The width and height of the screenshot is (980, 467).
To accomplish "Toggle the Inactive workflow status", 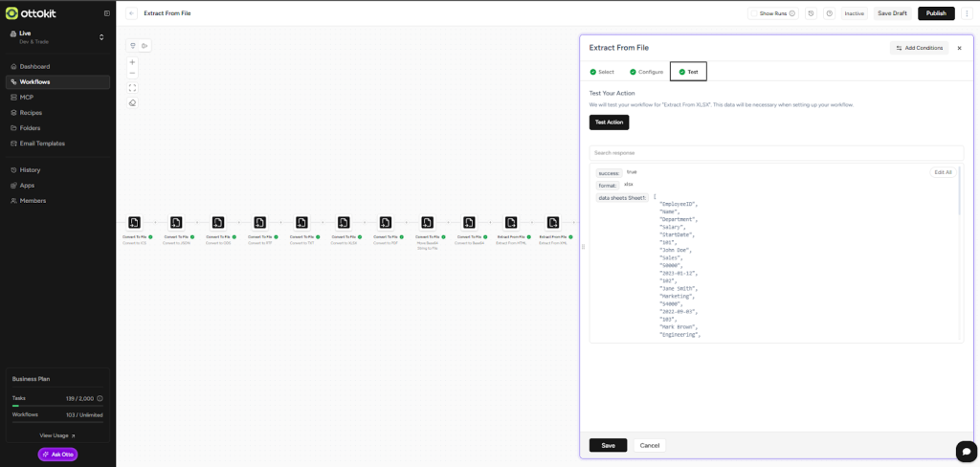I will (854, 13).
